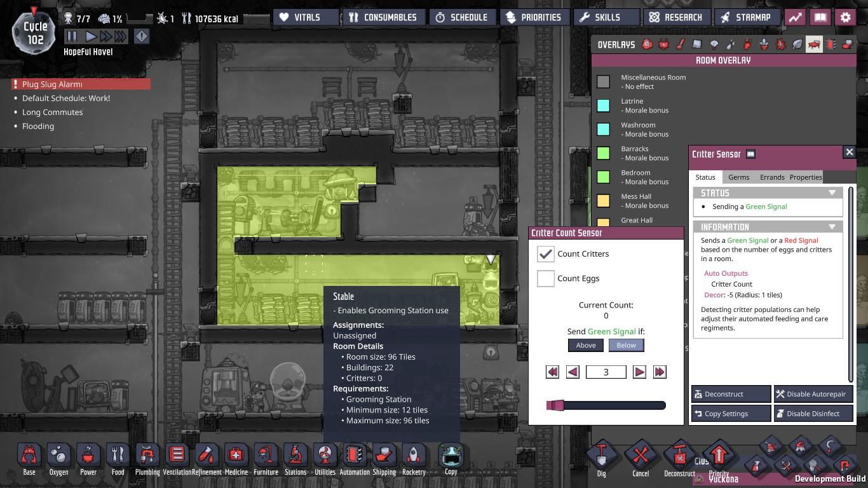
Task: Click the critter count threshold slider
Action: coord(606,405)
